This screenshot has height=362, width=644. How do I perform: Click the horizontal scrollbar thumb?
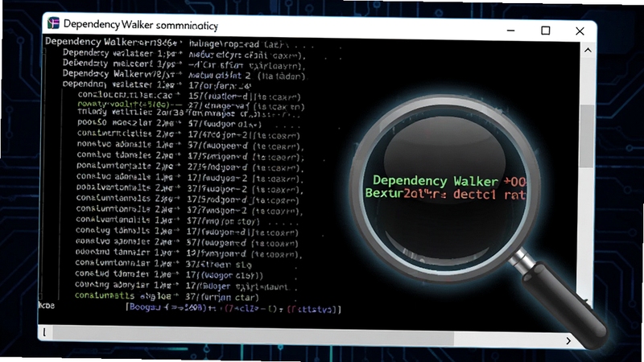253,334
